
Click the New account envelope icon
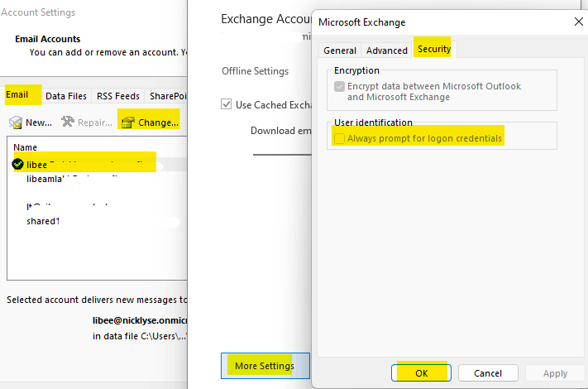(16, 122)
